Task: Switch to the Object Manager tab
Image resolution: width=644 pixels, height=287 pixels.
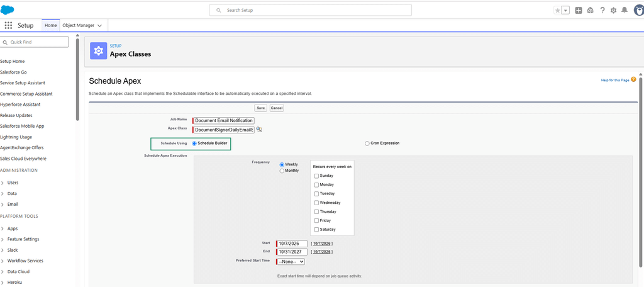Action: [79, 26]
